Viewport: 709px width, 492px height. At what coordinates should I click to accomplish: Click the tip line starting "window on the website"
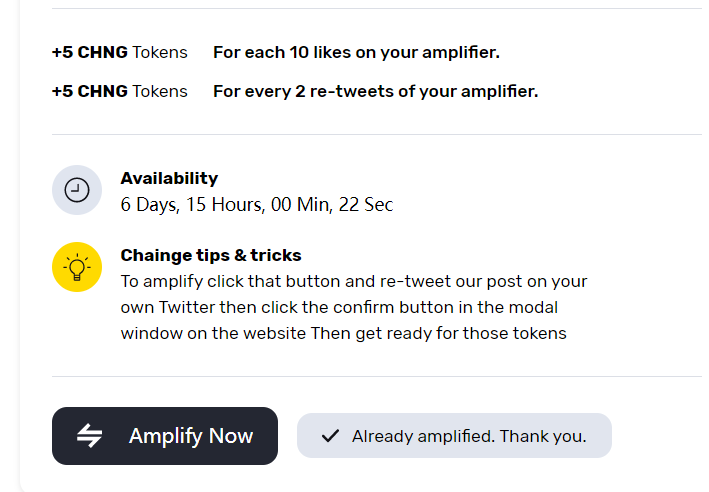pos(343,333)
